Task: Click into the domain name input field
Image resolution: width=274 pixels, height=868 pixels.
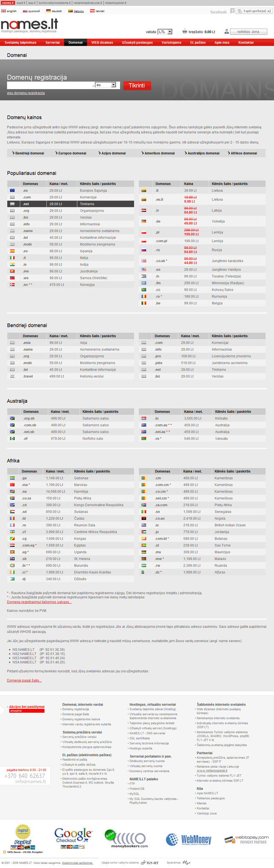Action: tap(49, 85)
